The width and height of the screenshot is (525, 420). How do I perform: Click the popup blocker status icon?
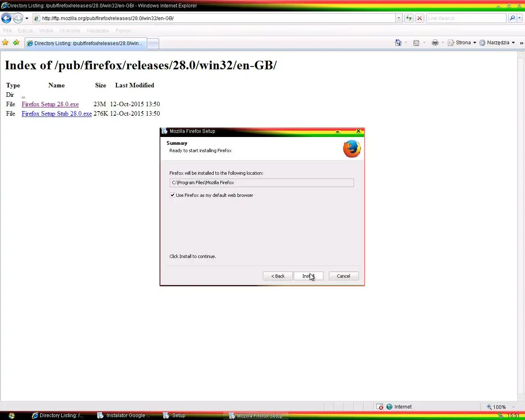click(x=380, y=407)
